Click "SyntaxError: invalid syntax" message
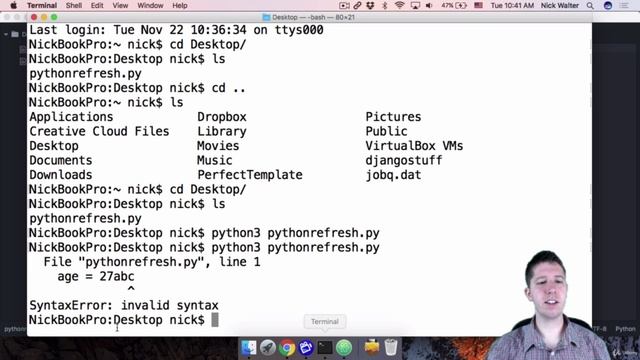The height and width of the screenshot is (360, 640). (124, 305)
